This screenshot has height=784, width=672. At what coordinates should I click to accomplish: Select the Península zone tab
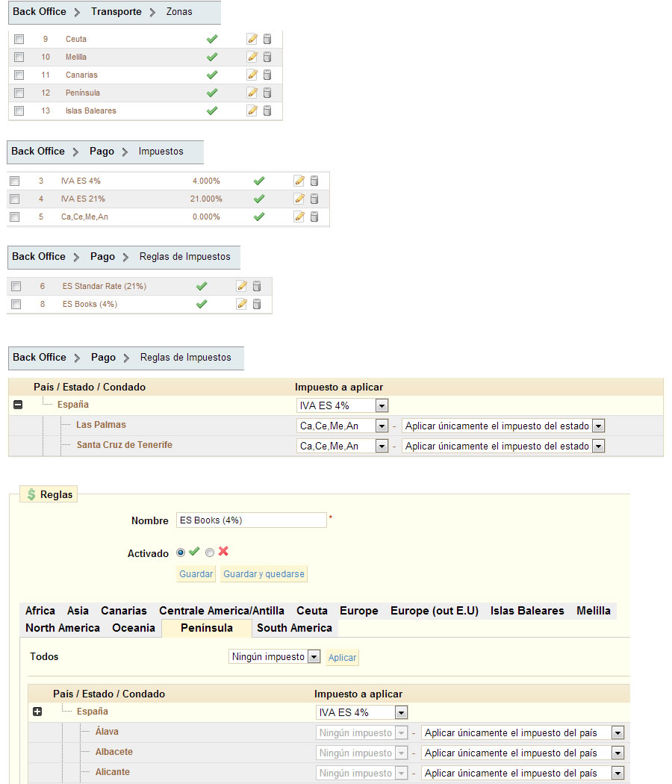(x=207, y=628)
